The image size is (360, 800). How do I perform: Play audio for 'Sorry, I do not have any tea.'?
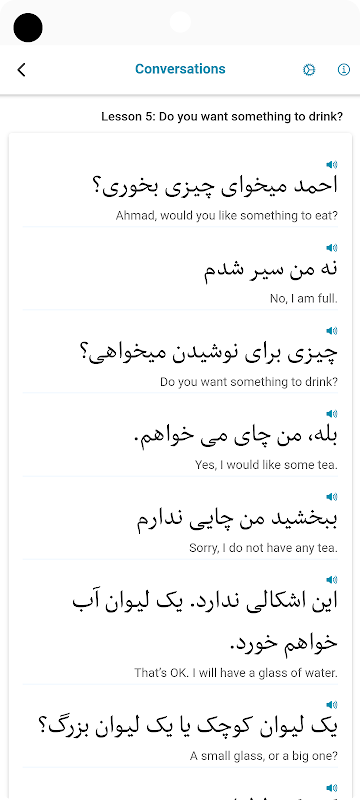332,496
